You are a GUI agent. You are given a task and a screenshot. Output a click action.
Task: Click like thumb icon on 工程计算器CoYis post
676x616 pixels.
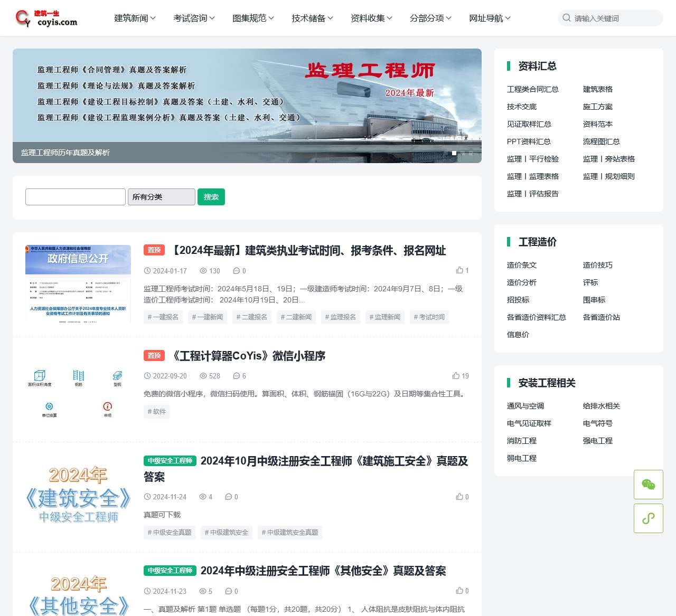click(x=456, y=376)
